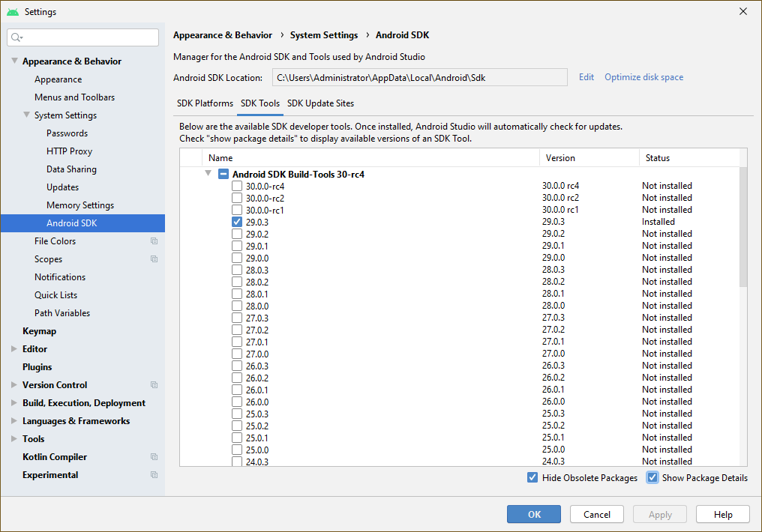Select Notifications settings item
Image resolution: width=762 pixels, height=532 pixels.
pyautogui.click(x=60, y=277)
